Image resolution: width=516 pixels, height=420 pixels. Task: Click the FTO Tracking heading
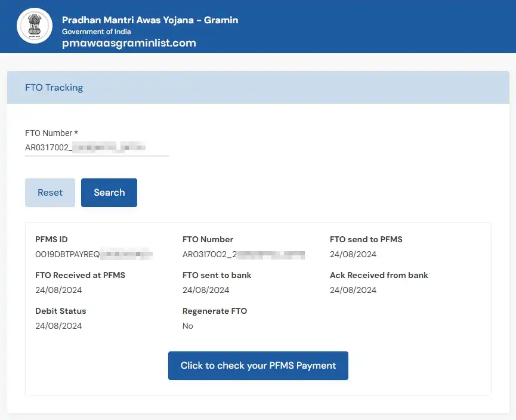pos(54,88)
